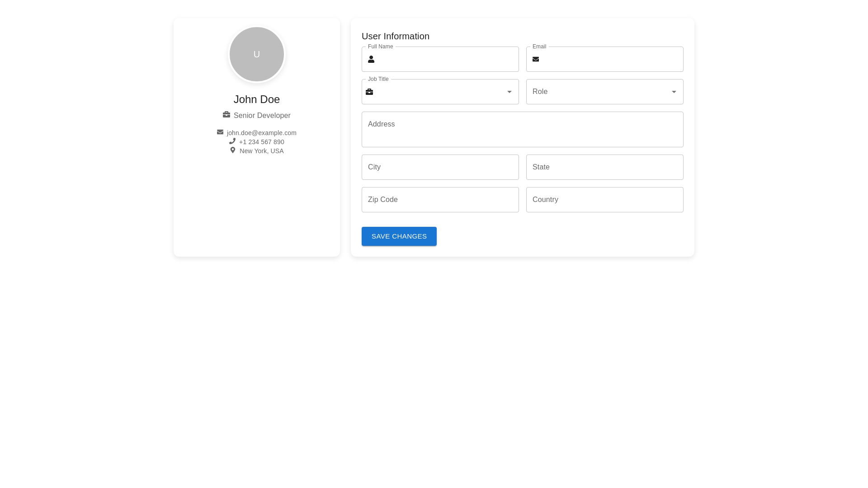Click the City input field
The width and height of the screenshot is (868, 488).
pos(440,167)
